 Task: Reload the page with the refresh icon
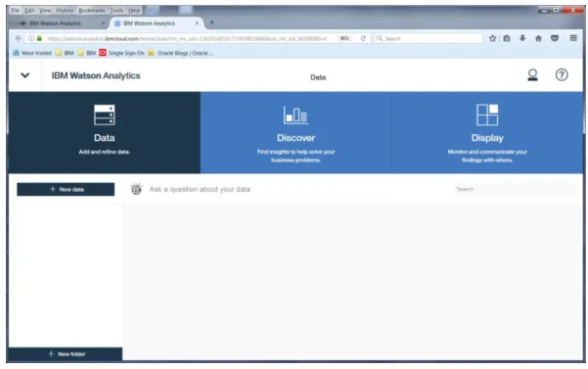(x=363, y=38)
